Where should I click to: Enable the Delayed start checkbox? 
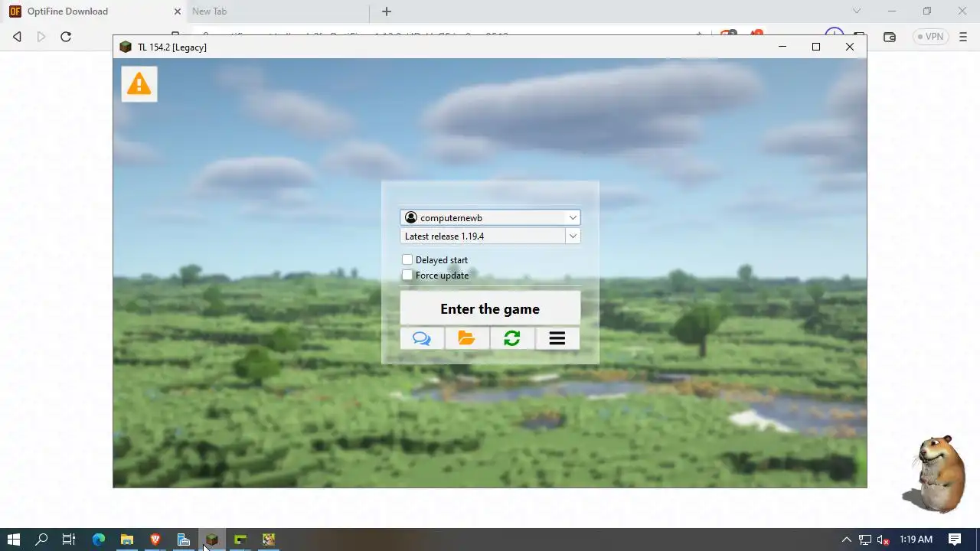click(407, 259)
